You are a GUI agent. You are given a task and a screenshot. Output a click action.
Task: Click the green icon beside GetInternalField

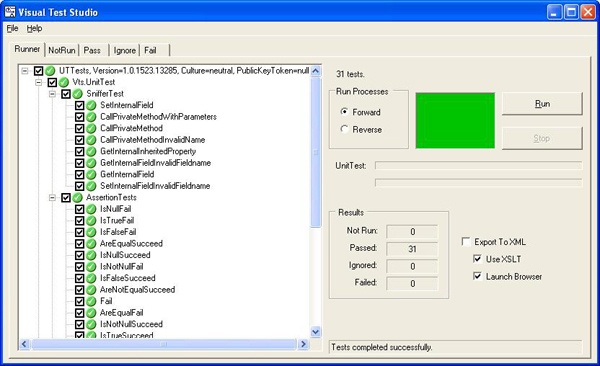pos(91,175)
